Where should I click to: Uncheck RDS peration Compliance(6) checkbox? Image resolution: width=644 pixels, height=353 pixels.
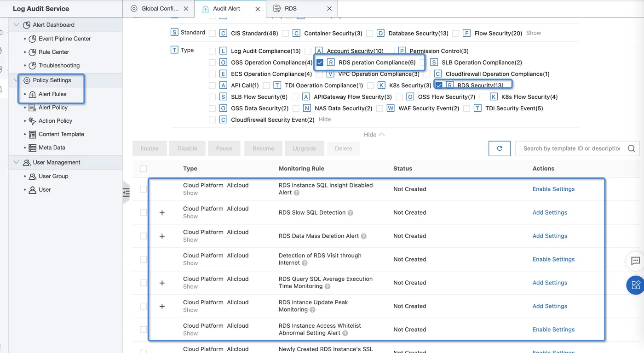(x=320, y=63)
